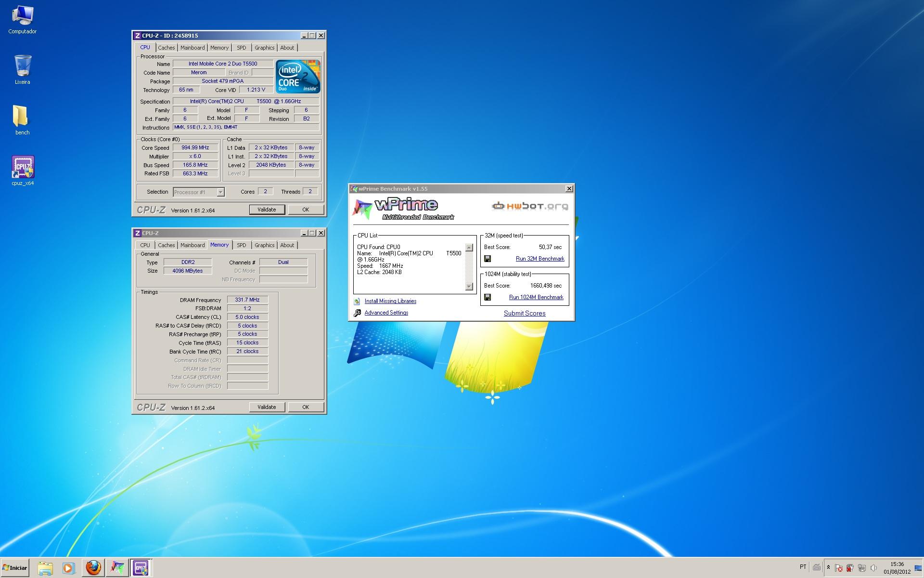The image size is (924, 578).
Task: Click the on-screen keyboard tray icon
Action: point(816,568)
